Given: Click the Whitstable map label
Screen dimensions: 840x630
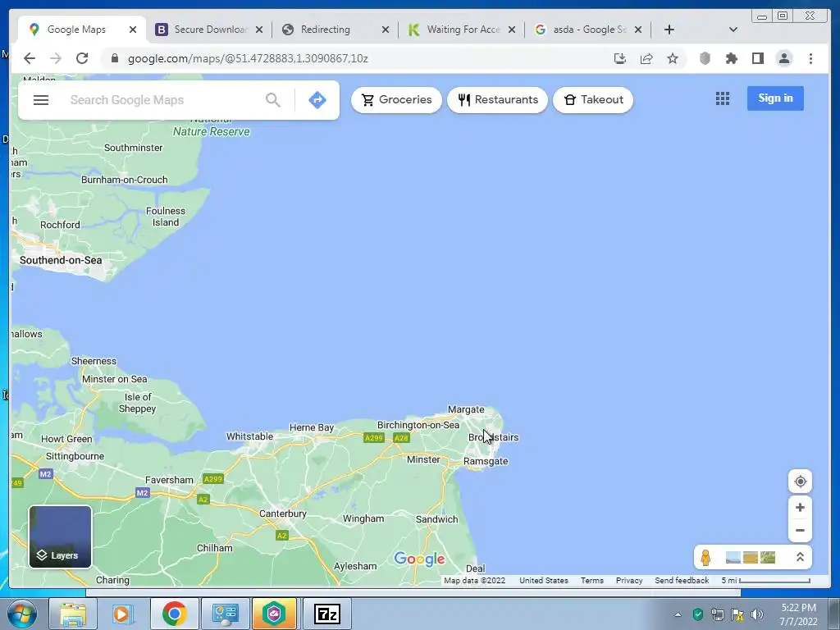Looking at the screenshot, I should point(249,436).
